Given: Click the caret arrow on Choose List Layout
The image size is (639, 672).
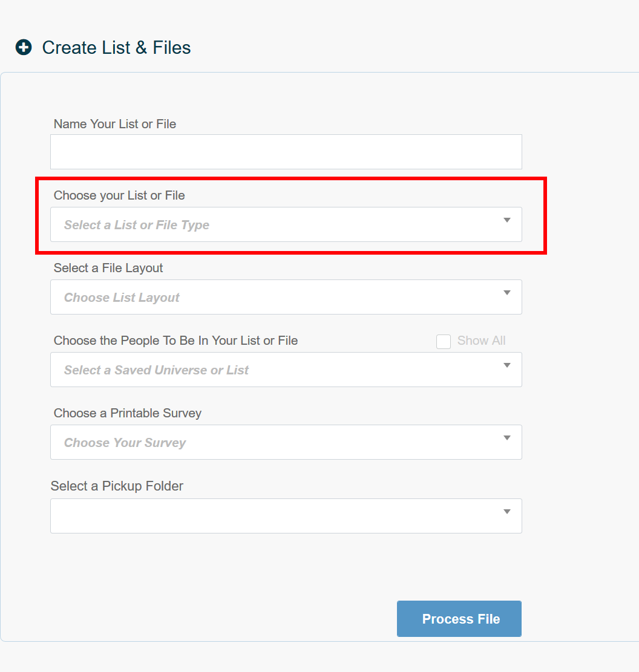Looking at the screenshot, I should tap(507, 293).
